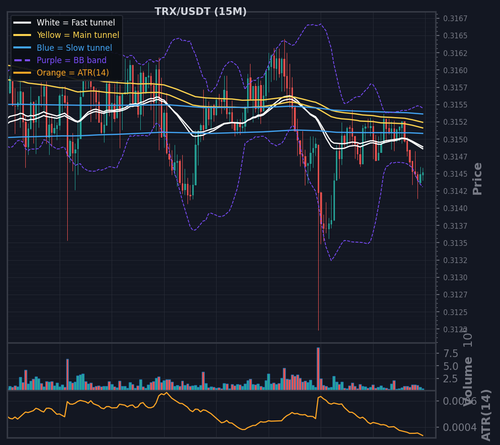Click the tallest red volume bar
This screenshot has height=445, width=500.
pyautogui.click(x=318, y=369)
